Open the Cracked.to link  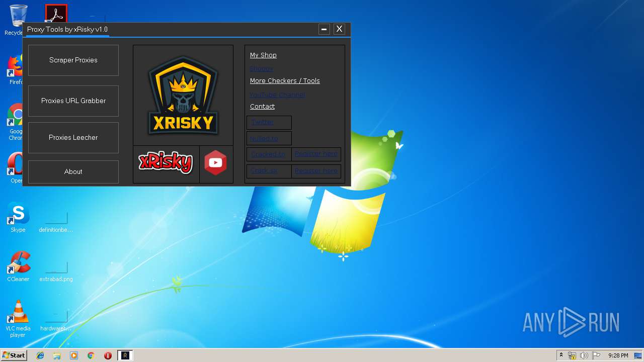(268, 154)
